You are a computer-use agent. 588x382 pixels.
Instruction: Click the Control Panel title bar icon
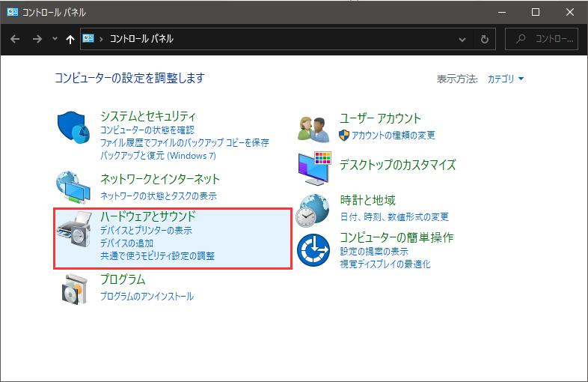click(13, 12)
